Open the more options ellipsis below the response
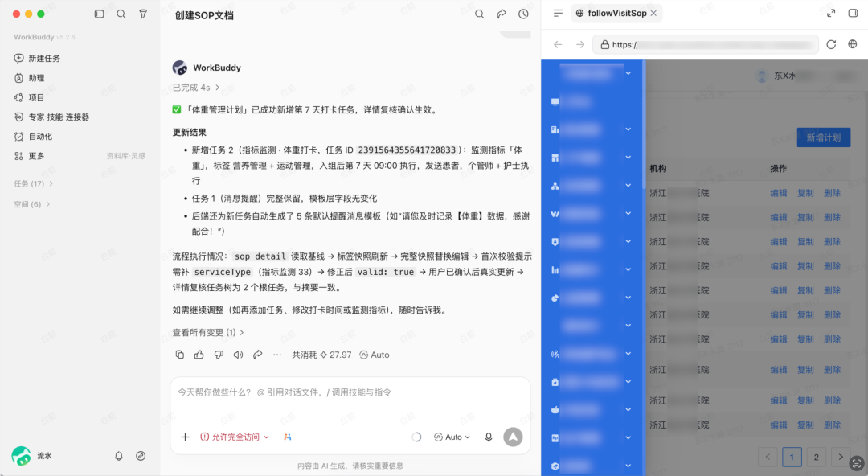The height and width of the screenshot is (476, 868). pyautogui.click(x=277, y=355)
